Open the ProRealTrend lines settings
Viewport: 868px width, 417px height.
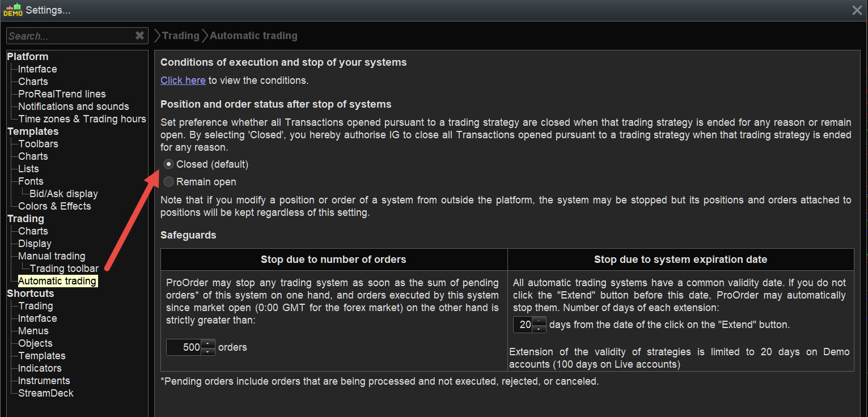tap(62, 94)
